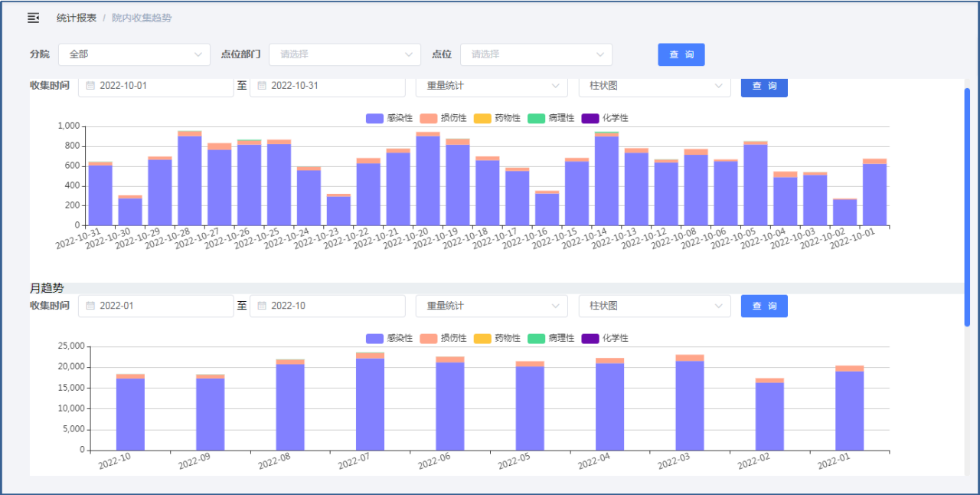Open the 点位部门 selection dropdown
This screenshot has width=980, height=495.
(x=345, y=54)
